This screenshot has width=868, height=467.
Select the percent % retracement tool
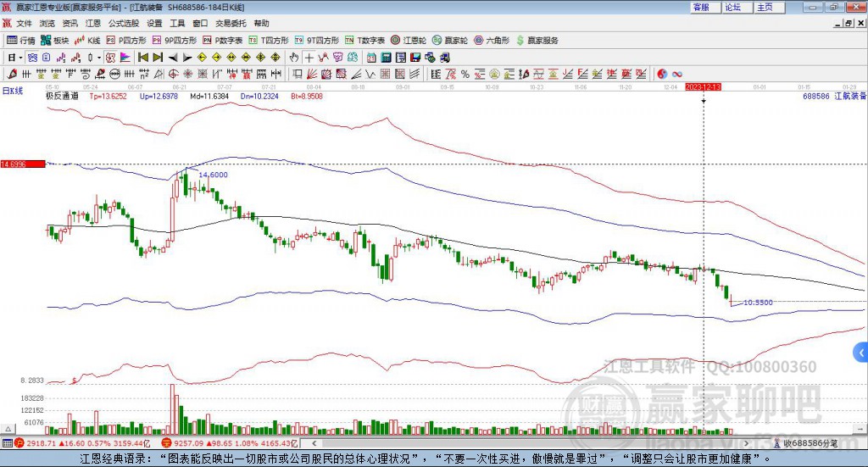[x=465, y=74]
